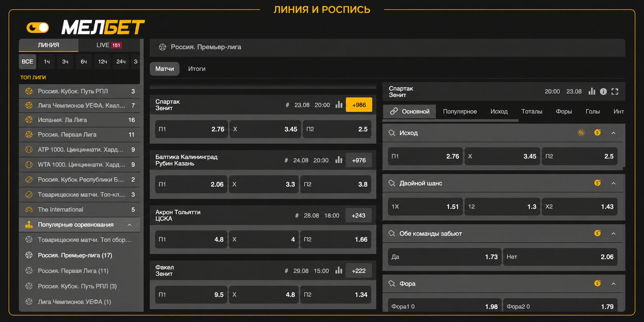
Task: Bet П1 4.8 on Акрон Тольятти – ЦСКА
Action: 191,240
